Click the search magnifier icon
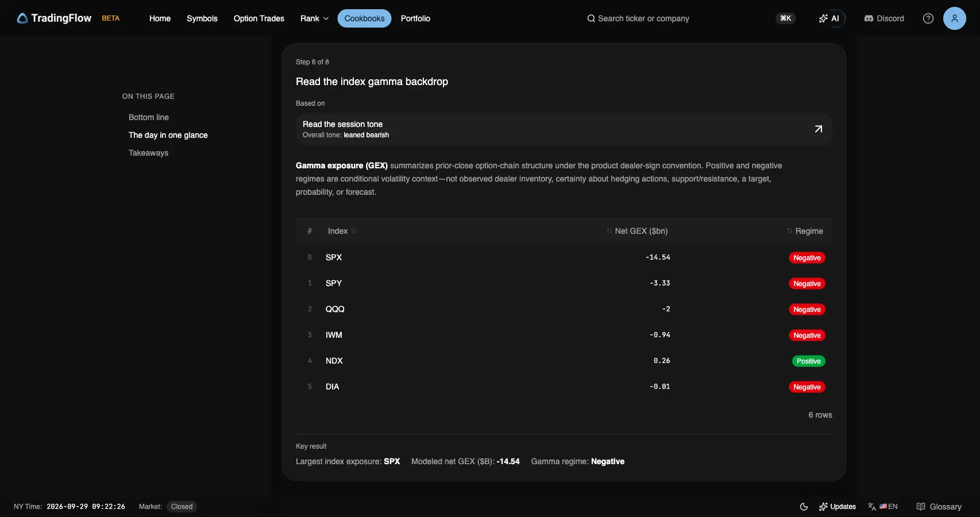Image resolution: width=980 pixels, height=517 pixels. point(591,18)
